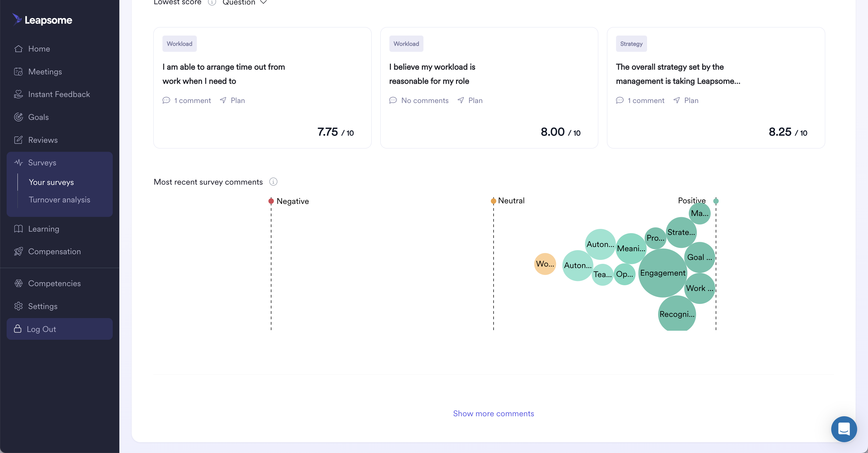Click the Compensation rocket icon

pos(18,251)
